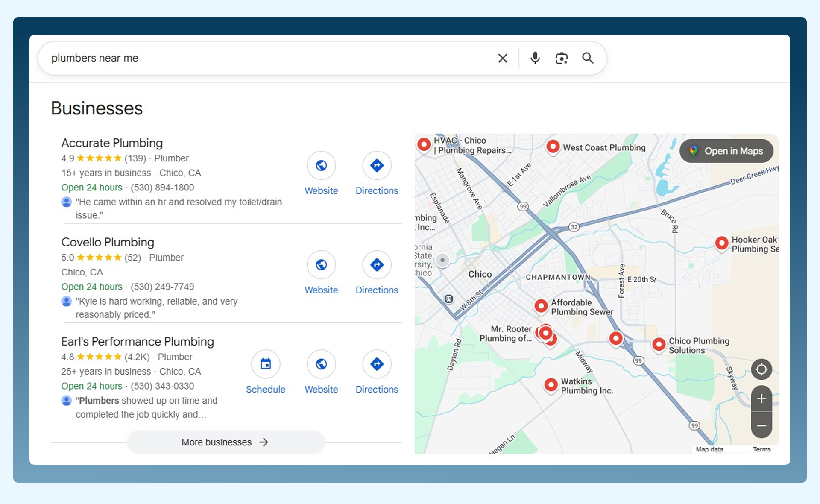Screen dimensions: 820x504
Task: Click reviewer avatar beside 'Plumbers showed up on time'
Action: [x=66, y=401]
